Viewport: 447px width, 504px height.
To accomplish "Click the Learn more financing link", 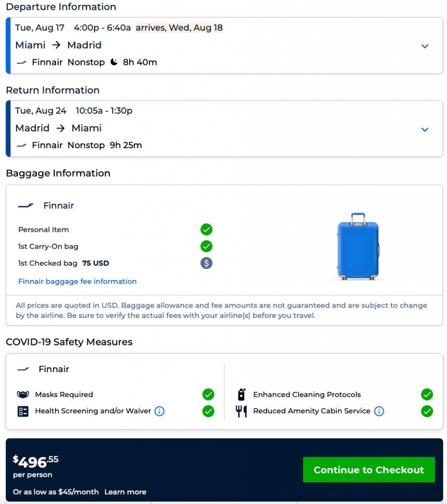I will coord(125,492).
